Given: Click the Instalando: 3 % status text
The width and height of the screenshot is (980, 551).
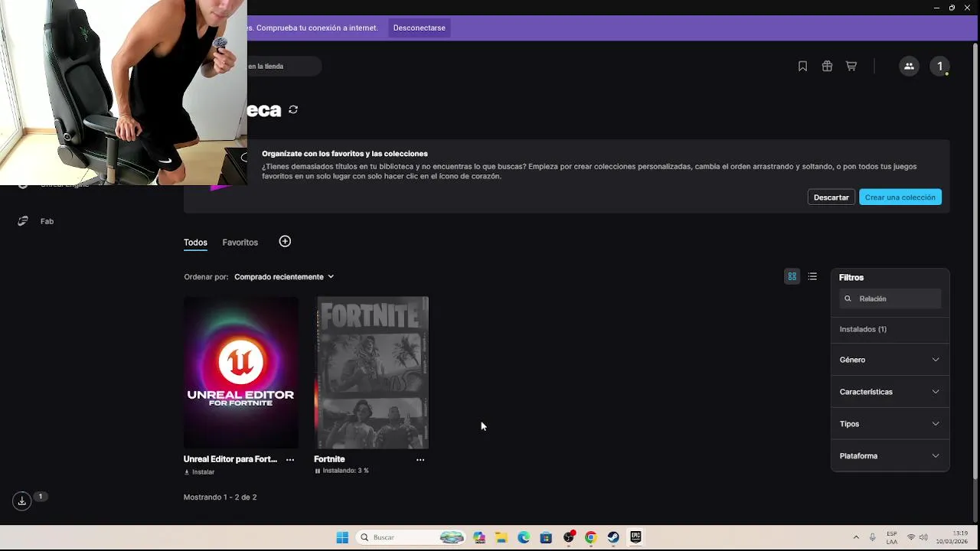Looking at the screenshot, I should point(345,471).
